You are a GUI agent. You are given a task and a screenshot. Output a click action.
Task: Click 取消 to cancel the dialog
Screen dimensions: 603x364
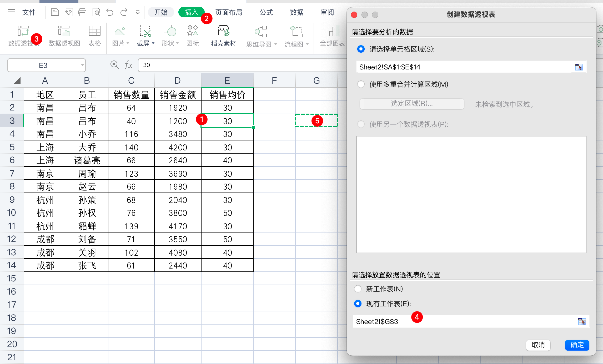point(538,345)
